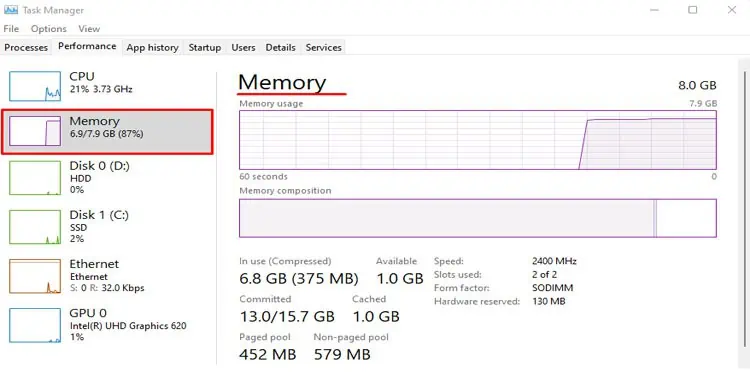Click the 452 MB paged pool value
The width and height of the screenshot is (750, 375).
click(x=267, y=354)
